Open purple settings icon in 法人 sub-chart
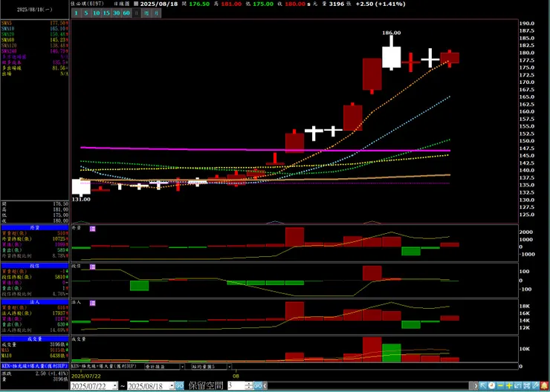The width and height of the screenshot is (550, 392). pyautogui.click(x=93, y=303)
